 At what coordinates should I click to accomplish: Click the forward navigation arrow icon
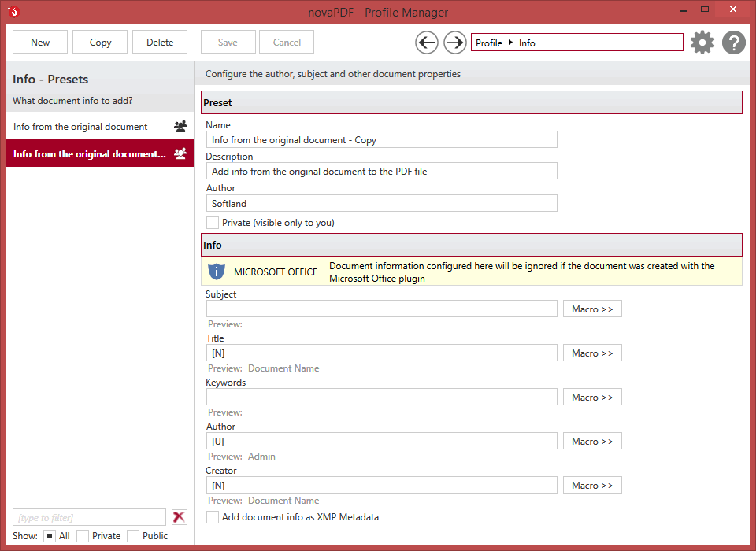pyautogui.click(x=454, y=43)
